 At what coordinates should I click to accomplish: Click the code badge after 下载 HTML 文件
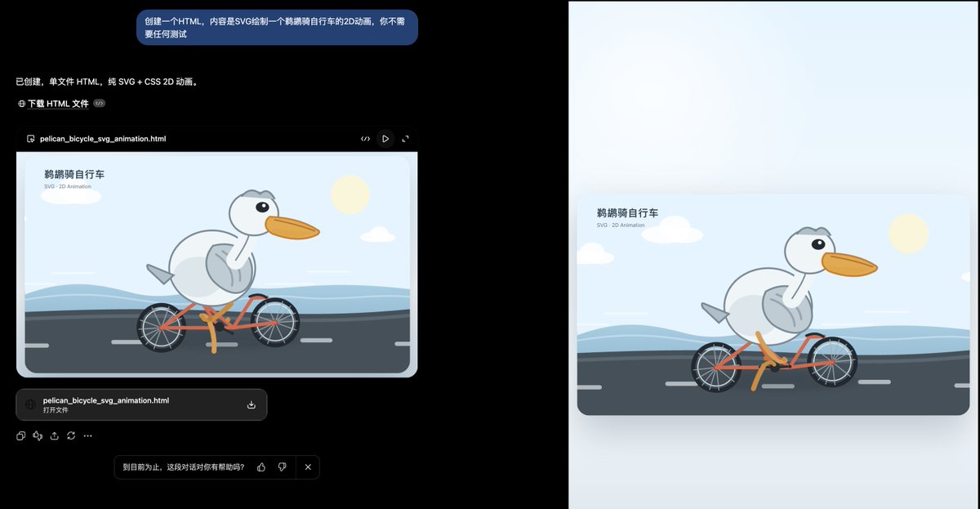click(x=99, y=104)
